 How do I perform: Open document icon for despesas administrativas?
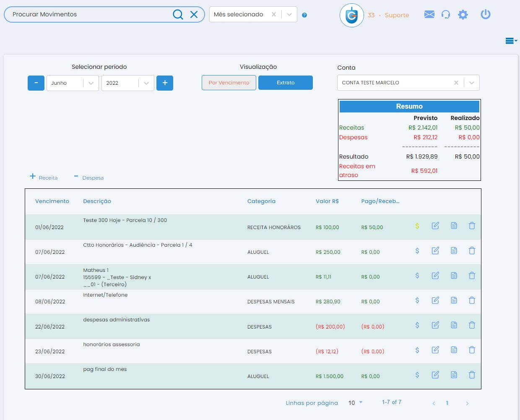tap(454, 325)
